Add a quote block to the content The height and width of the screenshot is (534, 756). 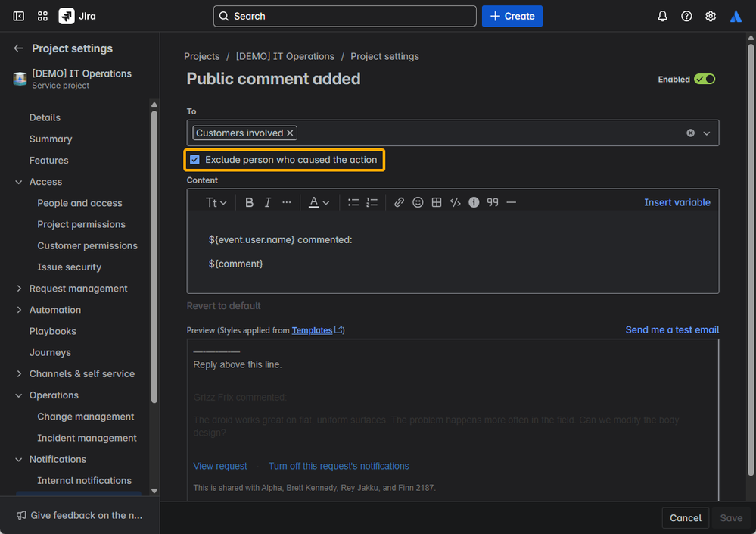coord(493,202)
